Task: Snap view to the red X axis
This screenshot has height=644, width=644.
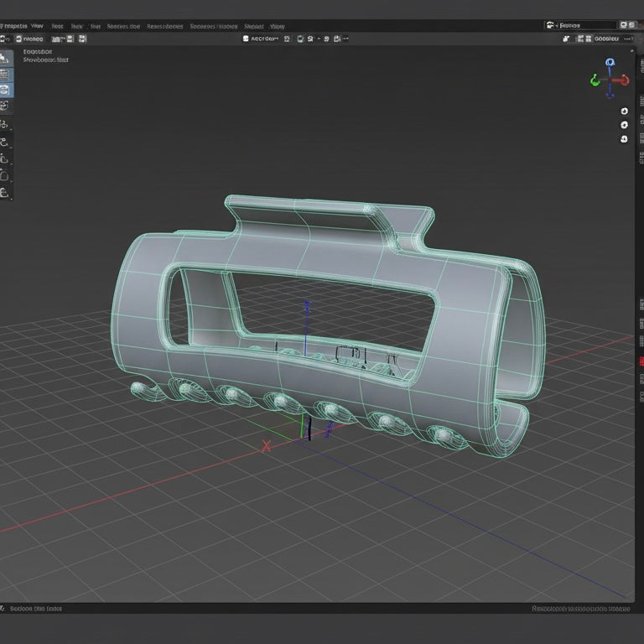Action: pyautogui.click(x=625, y=80)
